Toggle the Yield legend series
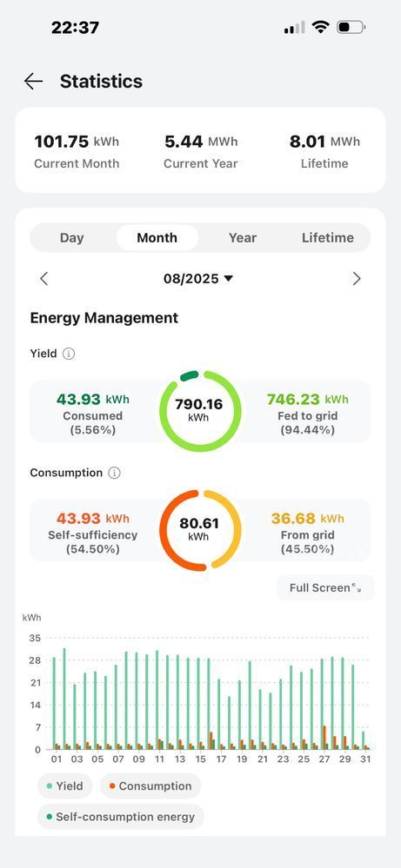Viewport: 401px width, 868px height. click(x=64, y=786)
